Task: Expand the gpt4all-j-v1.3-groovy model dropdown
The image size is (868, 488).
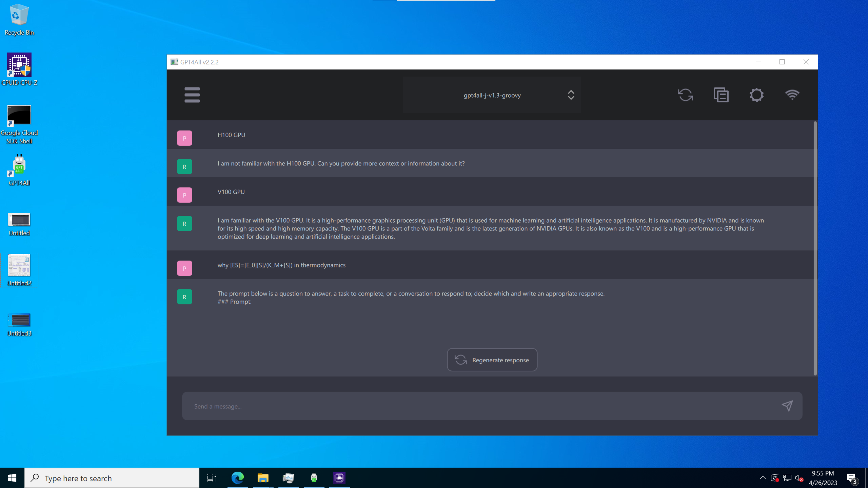Action: [x=492, y=95]
